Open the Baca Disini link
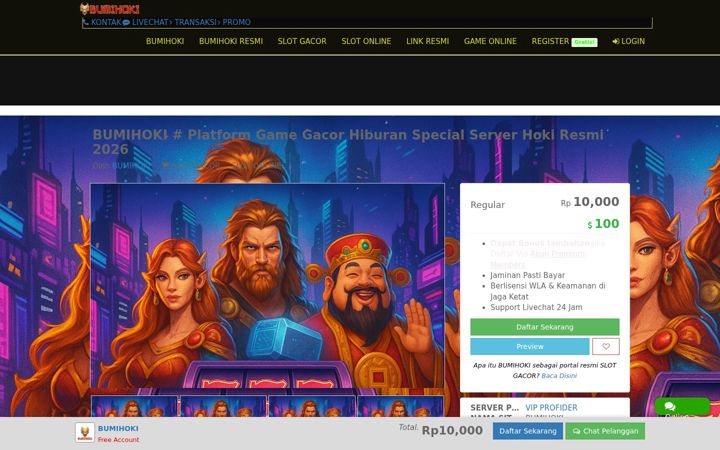This screenshot has height=450, width=720. (x=559, y=376)
